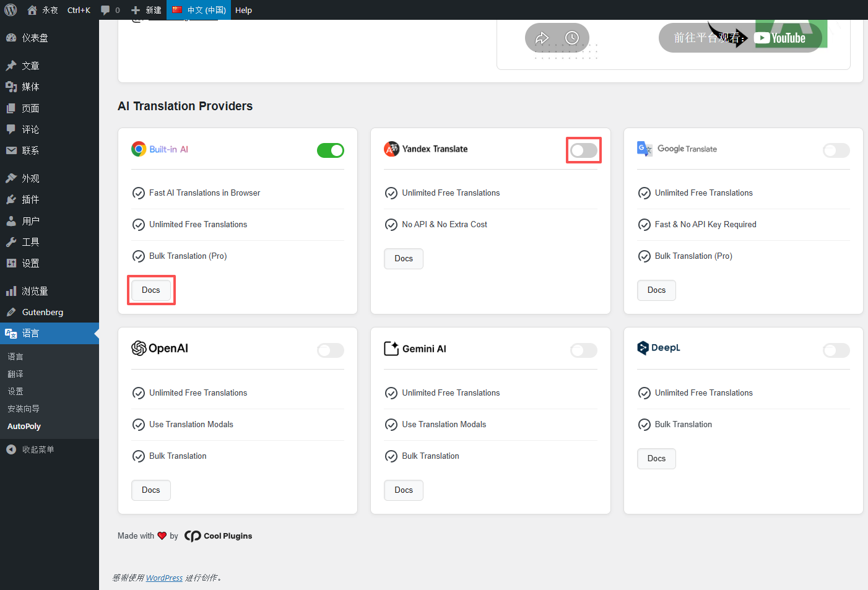868x590 pixels.
Task: Open the 翻译 submenu item
Action: coord(15,374)
